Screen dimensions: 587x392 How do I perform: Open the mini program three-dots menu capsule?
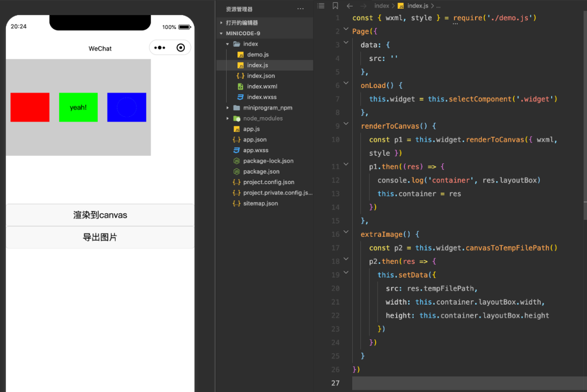(x=160, y=47)
